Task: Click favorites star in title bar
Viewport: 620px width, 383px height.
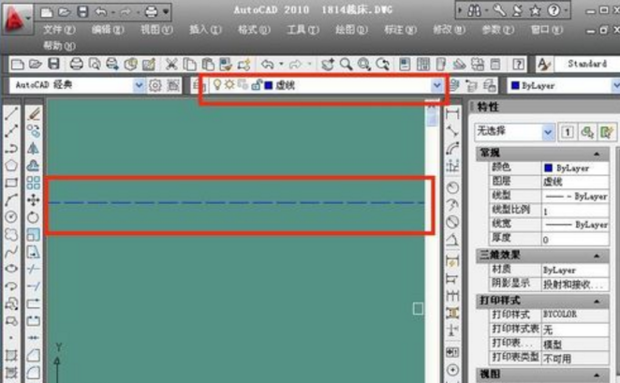Action: (535, 11)
